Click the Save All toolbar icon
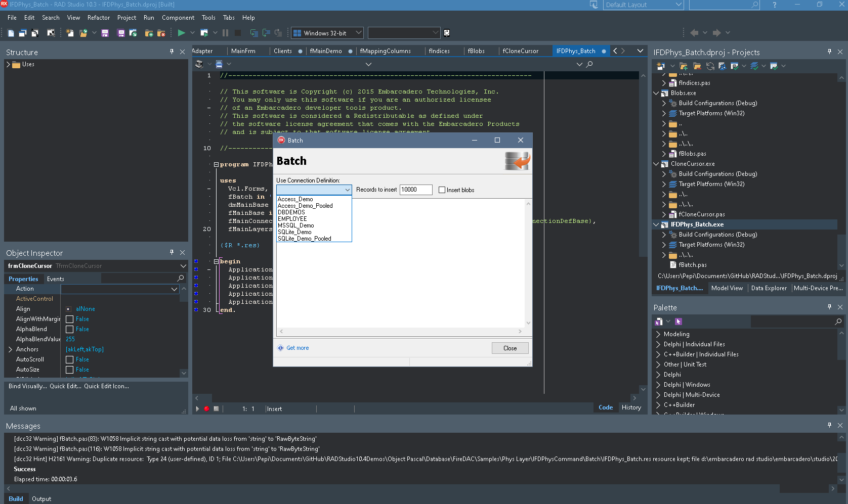This screenshot has width=848, height=504. coord(121,33)
